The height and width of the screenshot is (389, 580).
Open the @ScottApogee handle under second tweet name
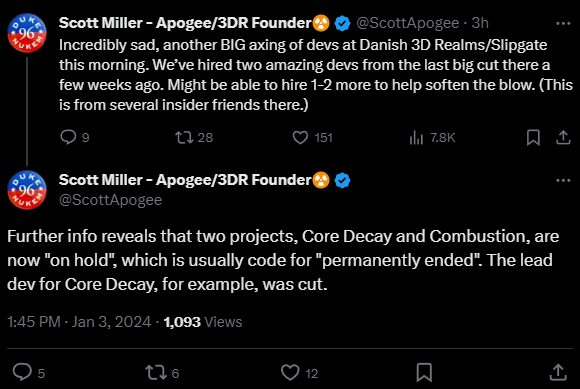(110, 200)
